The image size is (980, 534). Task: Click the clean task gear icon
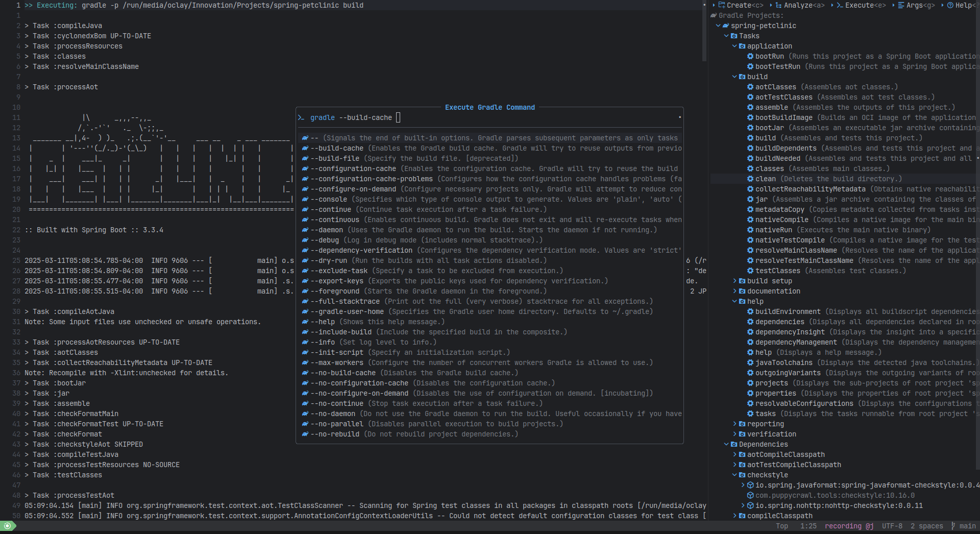(750, 179)
